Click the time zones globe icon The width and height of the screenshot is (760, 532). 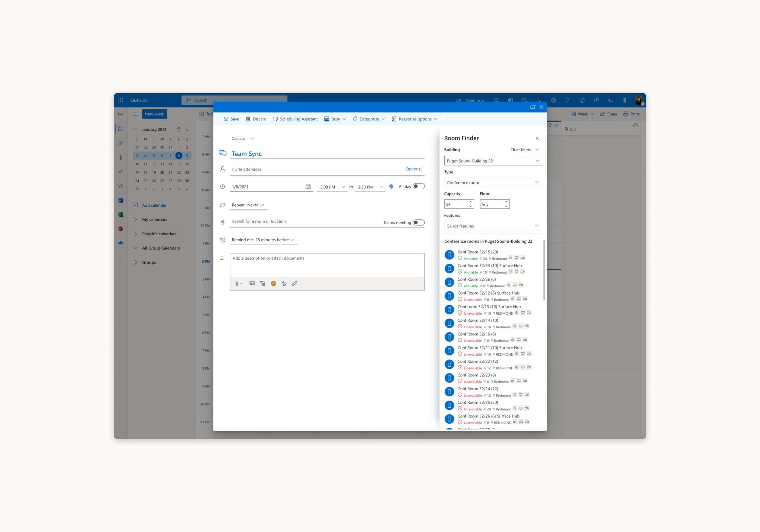tap(391, 187)
